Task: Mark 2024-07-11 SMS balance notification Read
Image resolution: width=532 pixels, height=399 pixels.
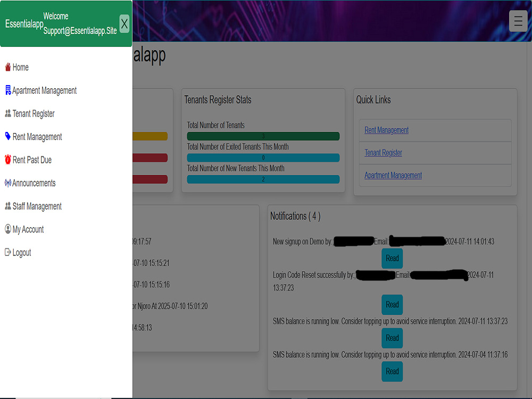Action: [392, 338]
